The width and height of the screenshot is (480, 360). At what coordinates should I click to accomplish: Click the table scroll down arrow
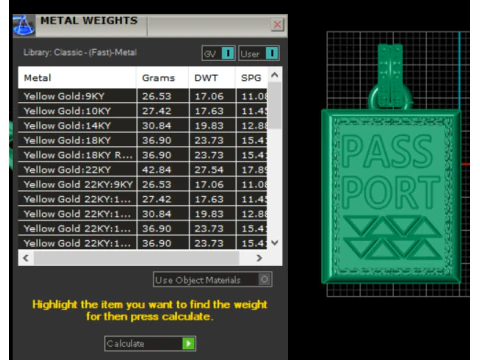click(x=275, y=242)
